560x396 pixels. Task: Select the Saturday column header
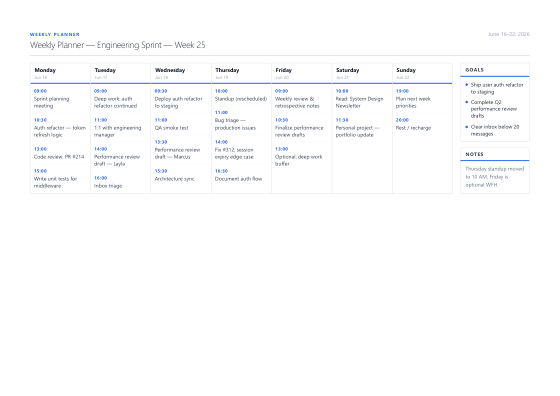click(x=362, y=73)
